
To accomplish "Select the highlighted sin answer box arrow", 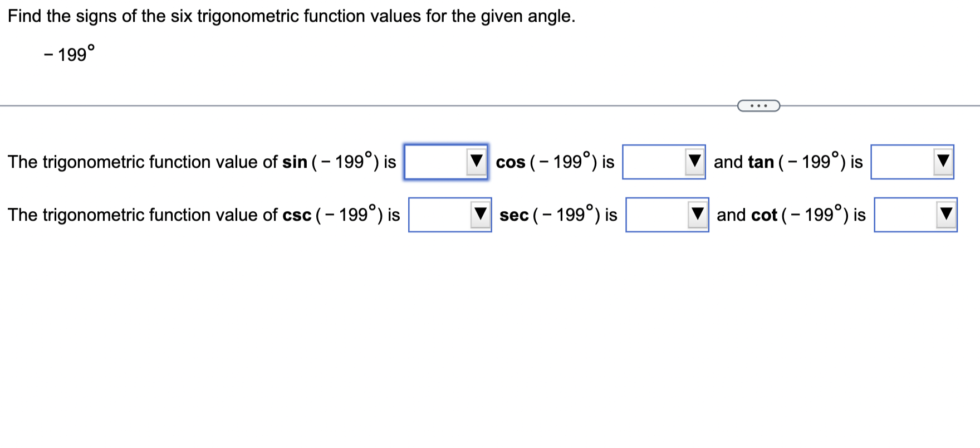I will [x=477, y=161].
